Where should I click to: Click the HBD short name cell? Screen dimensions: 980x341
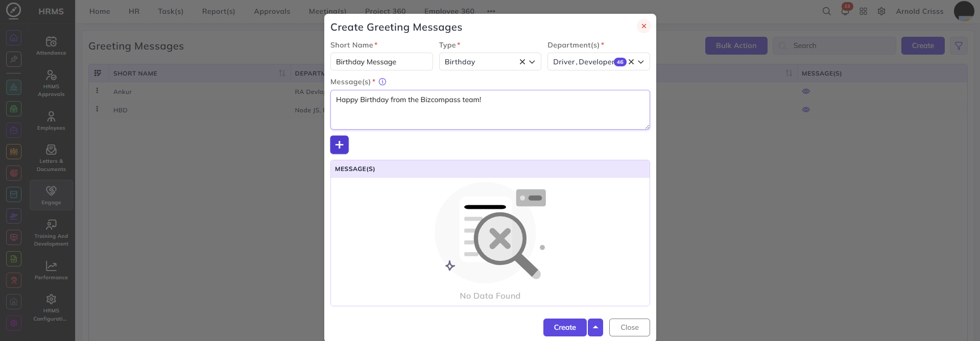tap(121, 110)
